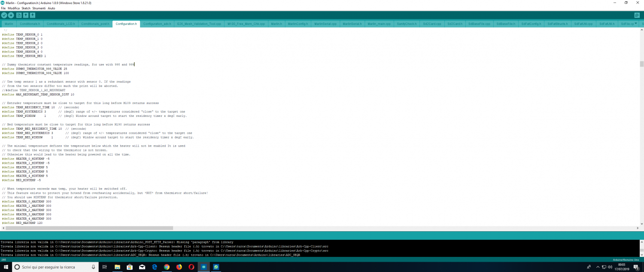
Task: Open the Modifica menu
Action: (14, 8)
